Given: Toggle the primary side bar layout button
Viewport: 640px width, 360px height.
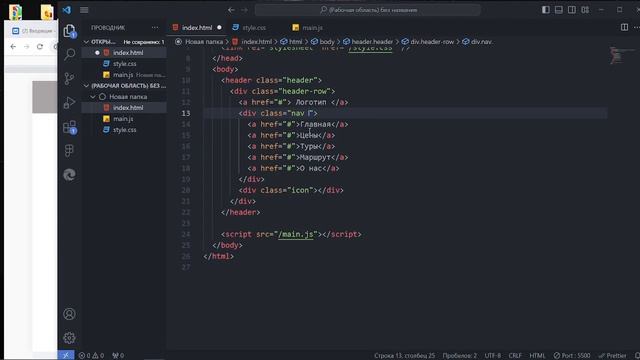Looking at the screenshot, I should (x=546, y=9).
